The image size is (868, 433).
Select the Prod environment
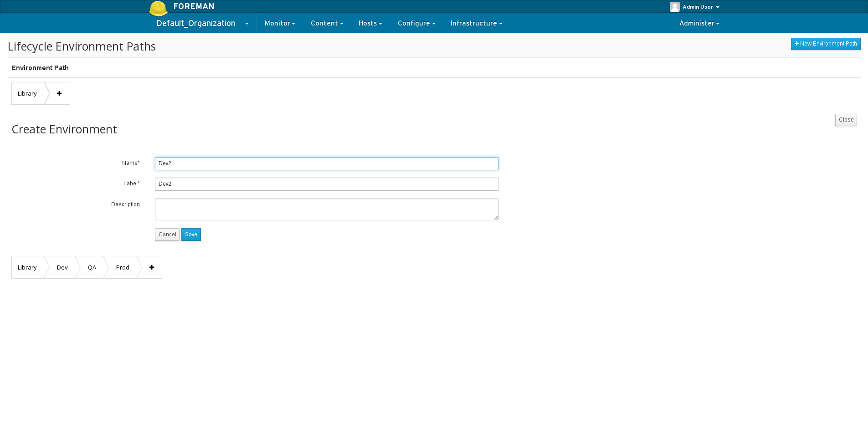(123, 267)
